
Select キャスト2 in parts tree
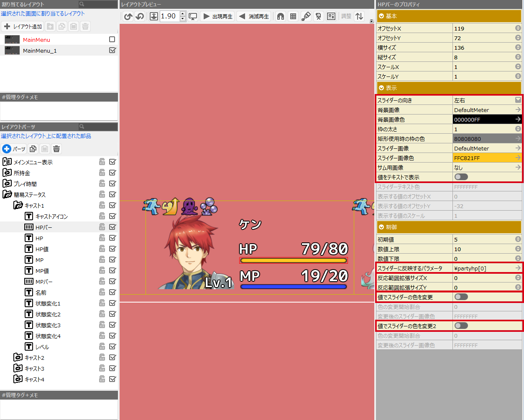tap(34, 358)
